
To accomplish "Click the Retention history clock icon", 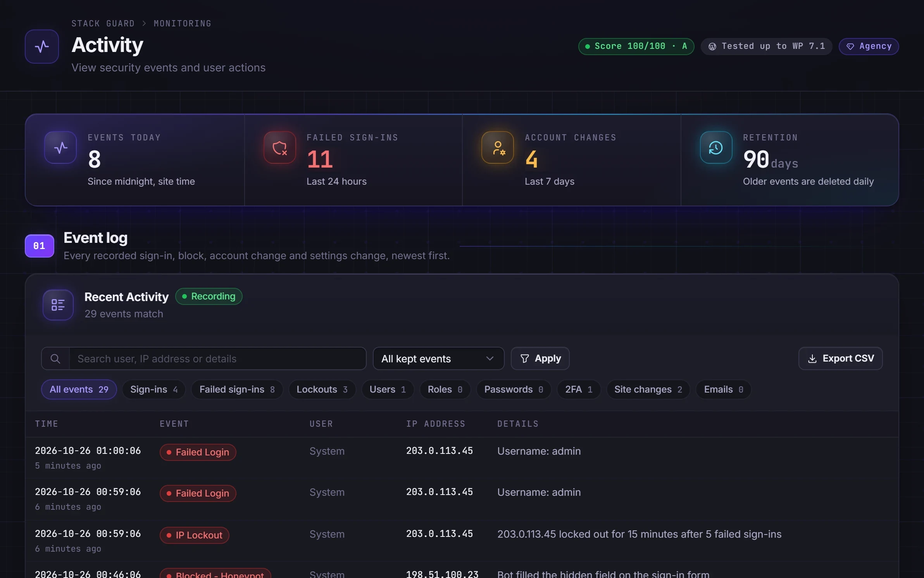I will [716, 147].
